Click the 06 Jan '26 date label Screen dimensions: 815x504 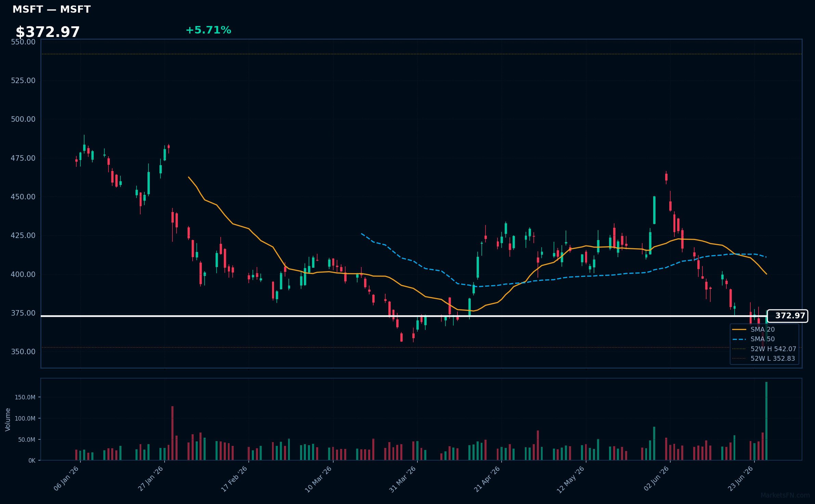tap(66, 479)
